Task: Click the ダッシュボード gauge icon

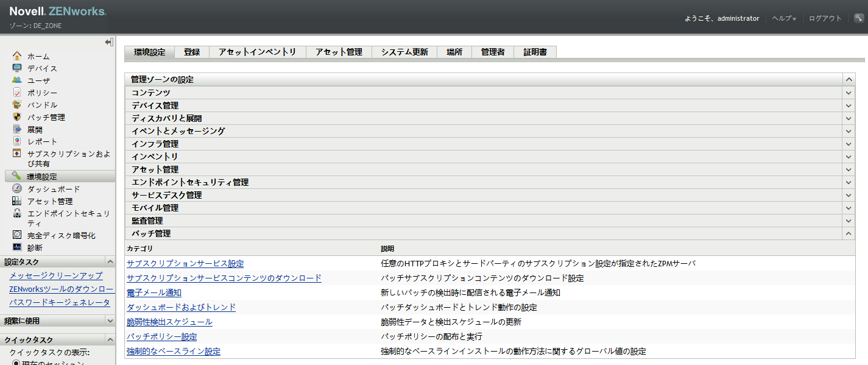Action: click(x=17, y=189)
